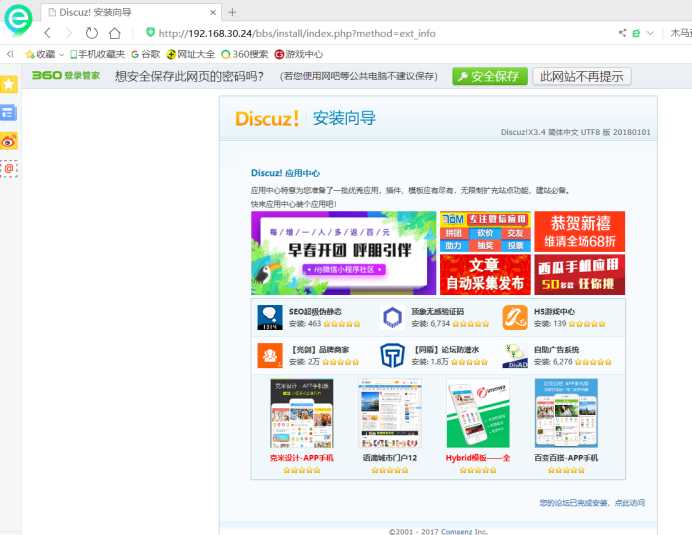
Task: Open the 文章自动采集发布 banner
Action: 485,275
